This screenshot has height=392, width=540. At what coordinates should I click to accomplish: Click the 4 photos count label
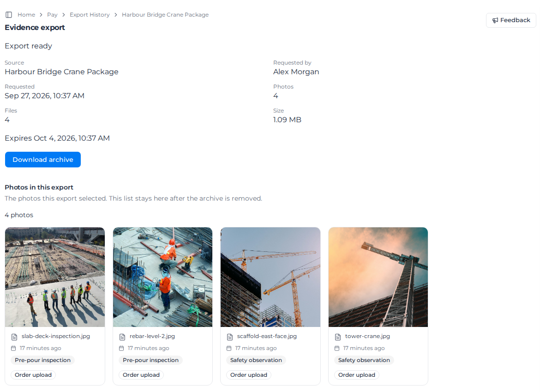[x=19, y=215]
